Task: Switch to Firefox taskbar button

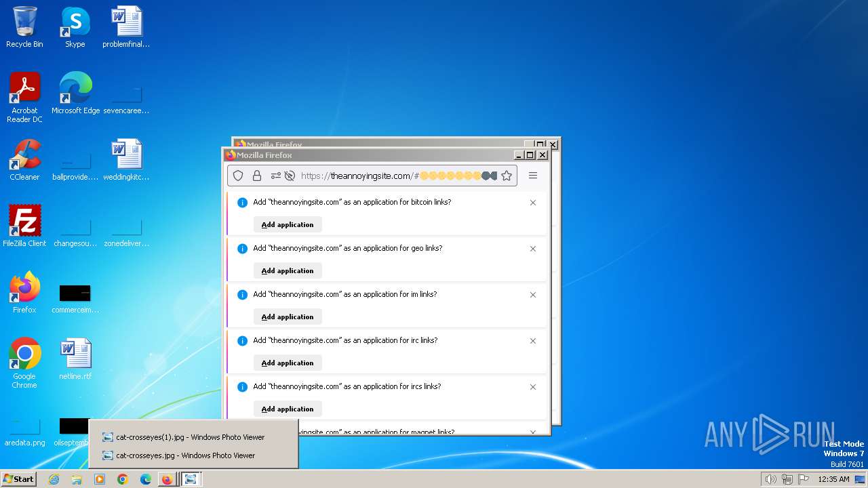Action: click(x=167, y=479)
